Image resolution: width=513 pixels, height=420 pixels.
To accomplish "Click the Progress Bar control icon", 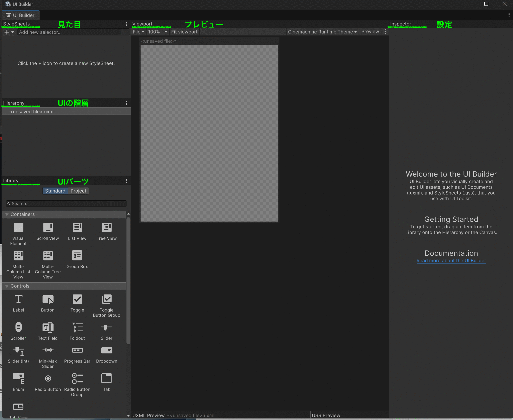I will click(x=77, y=350).
